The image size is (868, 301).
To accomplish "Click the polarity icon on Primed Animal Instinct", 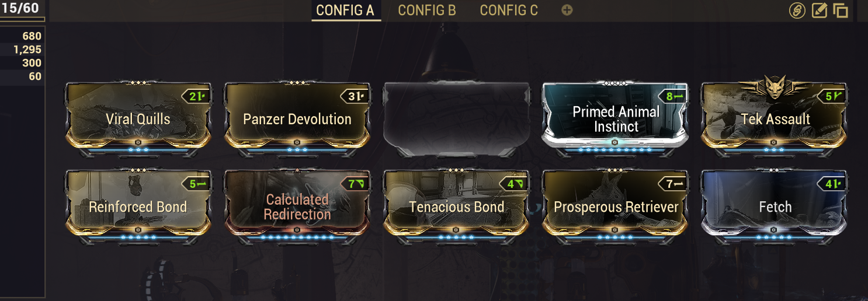I will point(679,96).
